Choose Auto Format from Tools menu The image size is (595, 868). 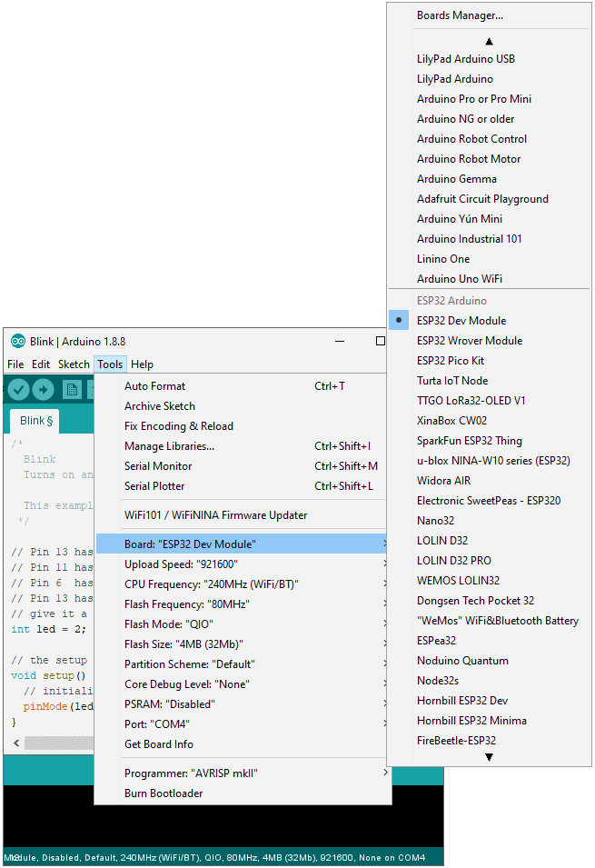[x=242, y=386]
